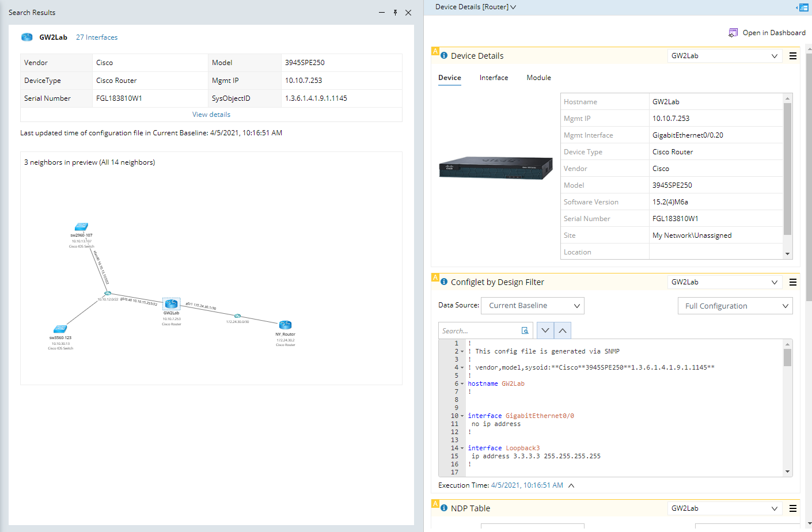Image resolution: width=812 pixels, height=532 pixels.
Task: Click the Open in Dashboard icon
Action: (x=733, y=33)
